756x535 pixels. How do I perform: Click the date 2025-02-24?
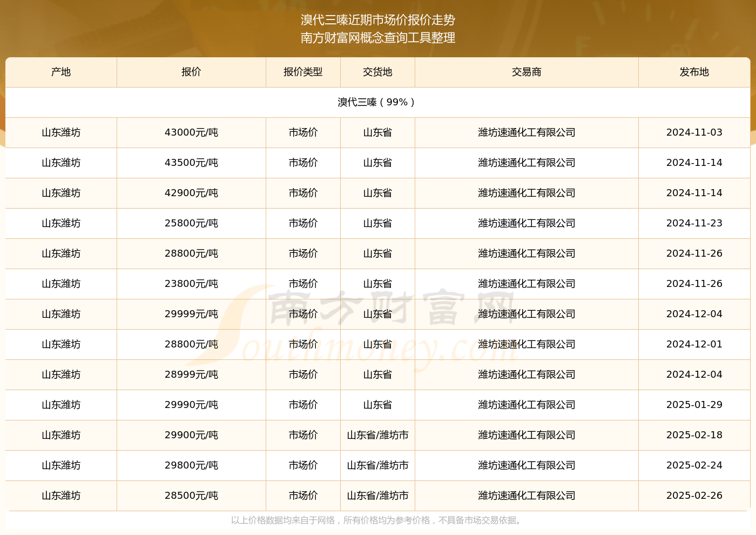[x=694, y=465]
